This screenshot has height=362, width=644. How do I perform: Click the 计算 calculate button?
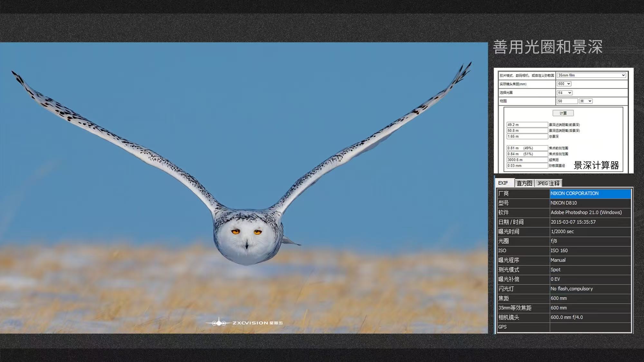coord(563,113)
